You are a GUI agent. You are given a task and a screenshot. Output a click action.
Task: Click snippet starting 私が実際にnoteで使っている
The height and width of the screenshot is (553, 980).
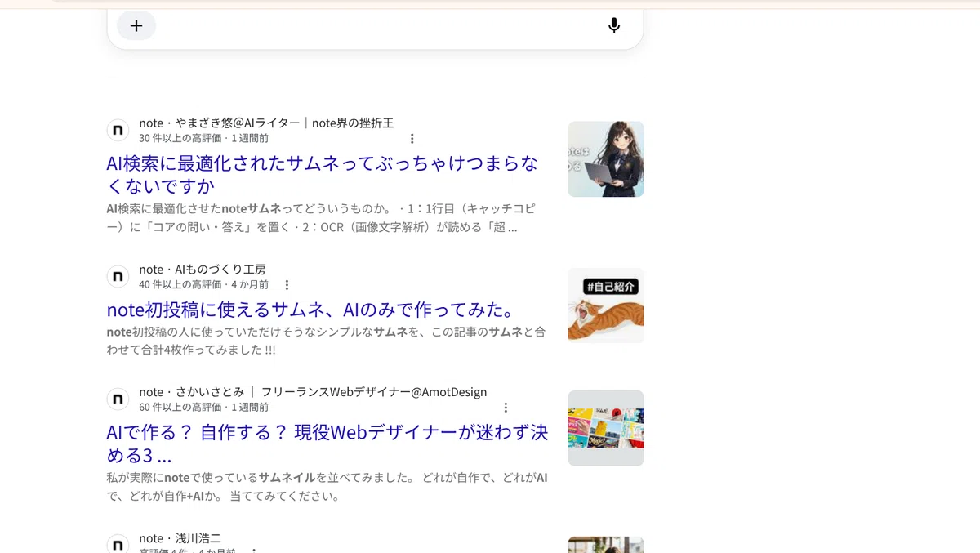pyautogui.click(x=327, y=487)
